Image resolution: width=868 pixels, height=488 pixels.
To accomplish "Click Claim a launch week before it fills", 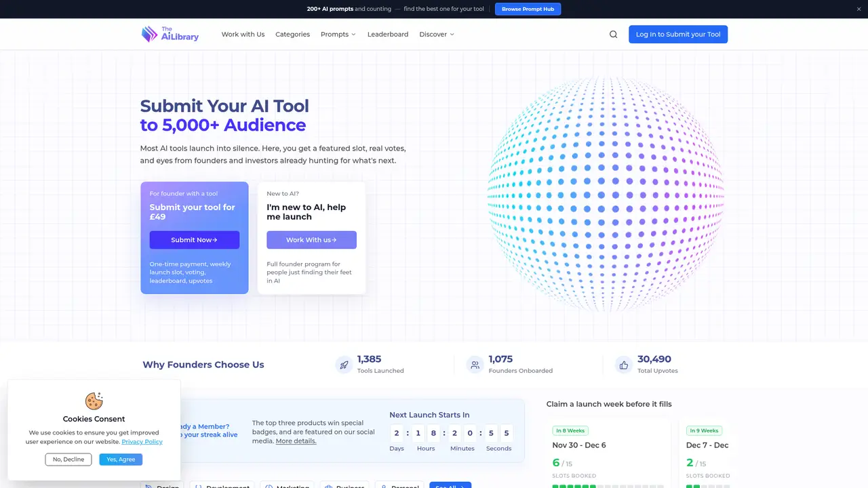I will pyautogui.click(x=609, y=404).
